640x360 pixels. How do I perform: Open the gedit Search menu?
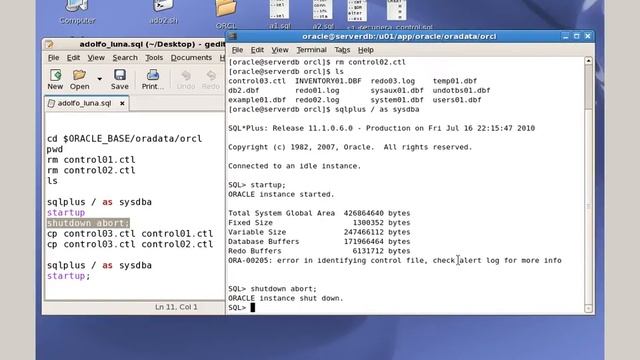pos(125,58)
